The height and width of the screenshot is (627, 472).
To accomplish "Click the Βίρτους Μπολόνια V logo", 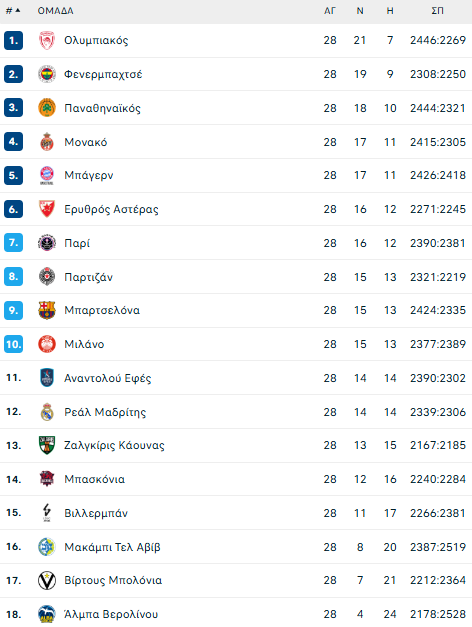I will pyautogui.click(x=46, y=580).
